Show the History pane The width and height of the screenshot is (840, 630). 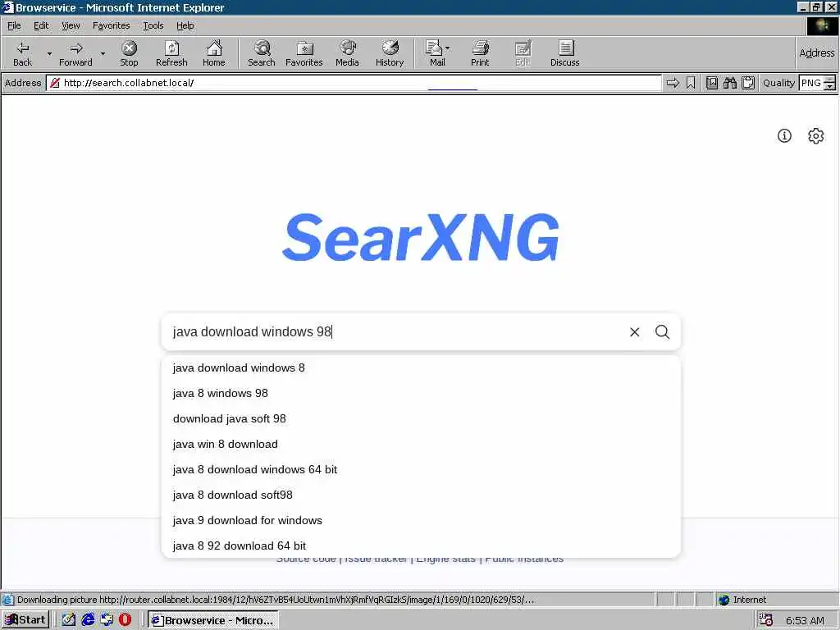pos(390,53)
